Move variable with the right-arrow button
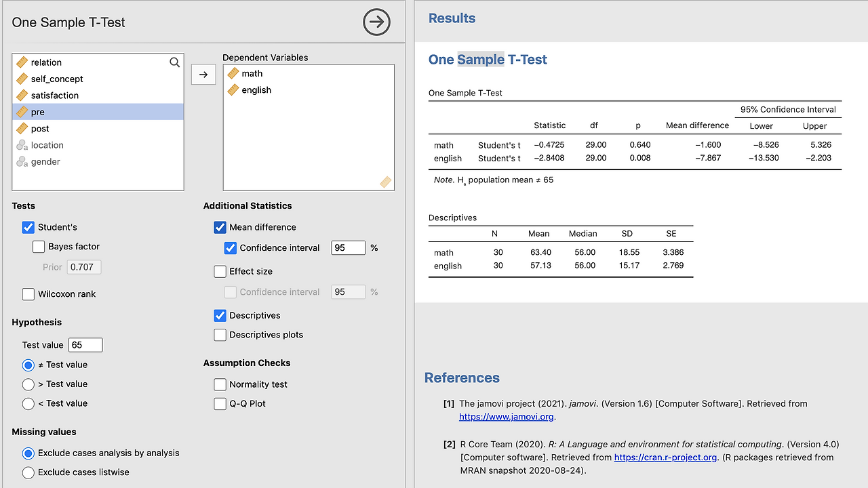This screenshot has height=488, width=868. point(203,74)
